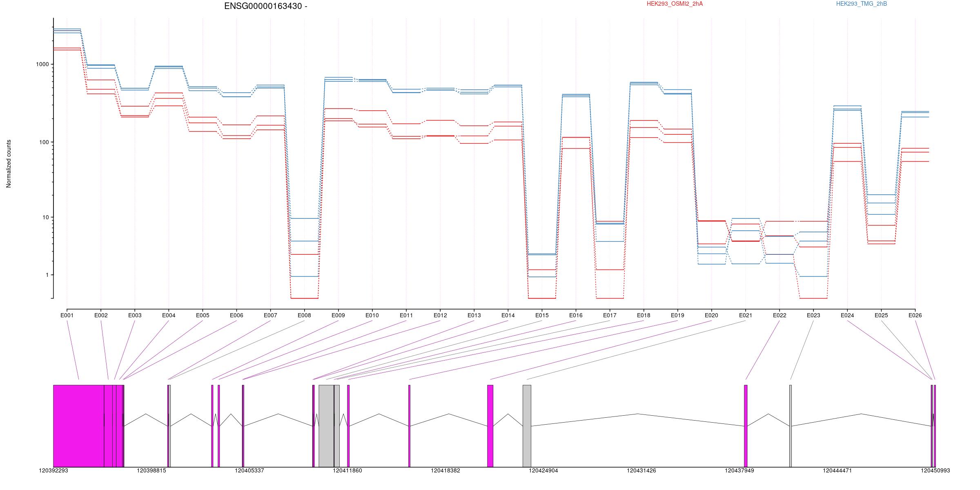Click y-axis tick label 10
980x490 pixels.
click(46, 217)
